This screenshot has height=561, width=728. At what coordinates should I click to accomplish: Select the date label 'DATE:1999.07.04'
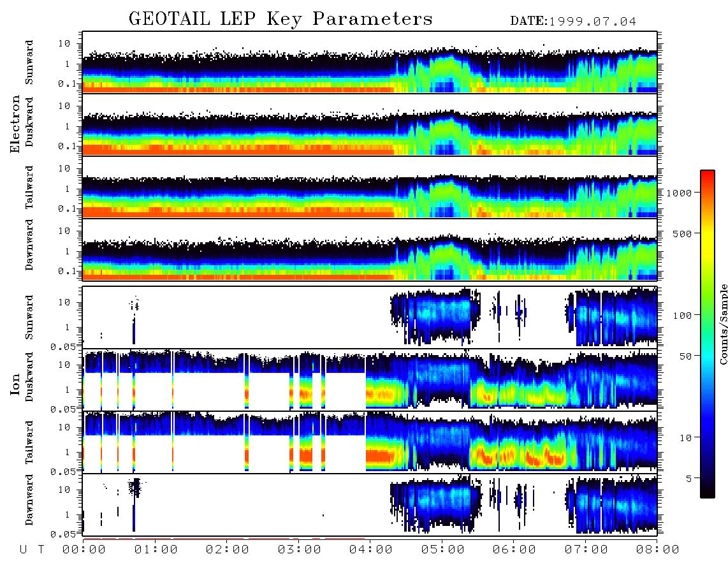[573, 22]
